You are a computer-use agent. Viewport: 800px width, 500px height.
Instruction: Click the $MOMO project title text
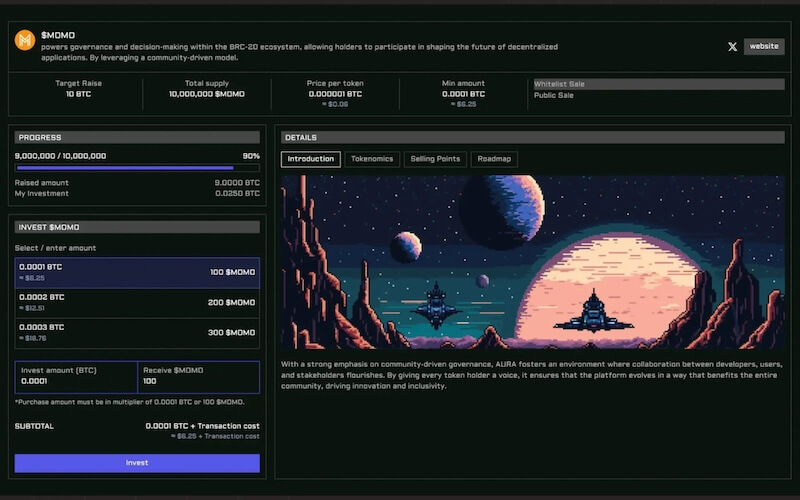58,35
